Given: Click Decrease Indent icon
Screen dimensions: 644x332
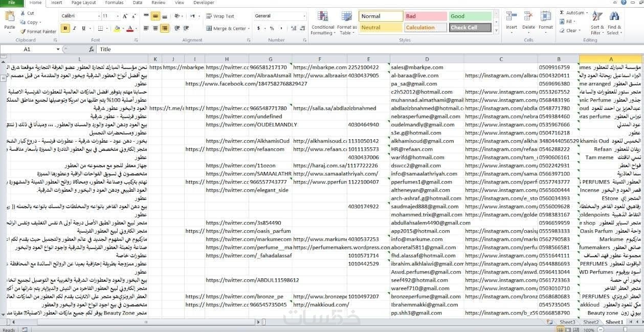Looking at the screenshot, I should pyautogui.click(x=176, y=29).
